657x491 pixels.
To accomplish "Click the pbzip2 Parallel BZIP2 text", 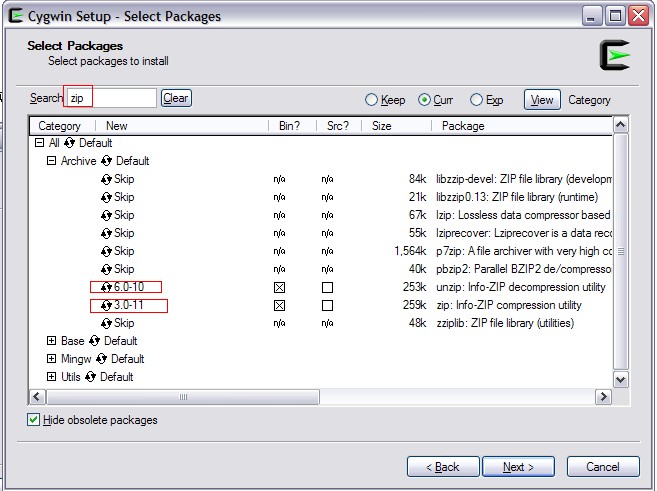I will [x=523, y=269].
